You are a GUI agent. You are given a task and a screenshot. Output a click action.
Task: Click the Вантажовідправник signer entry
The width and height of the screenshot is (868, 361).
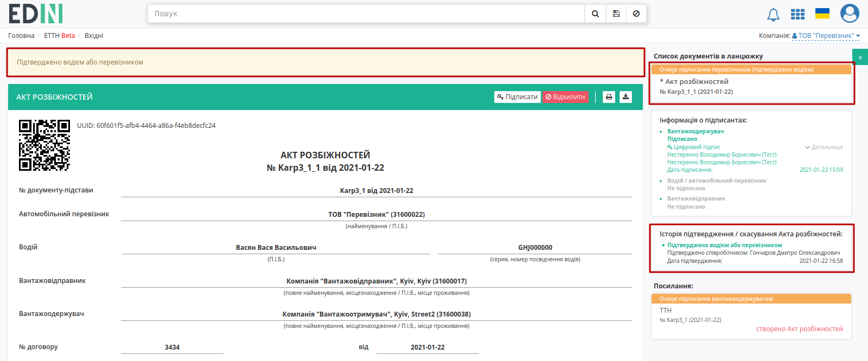coord(696,199)
